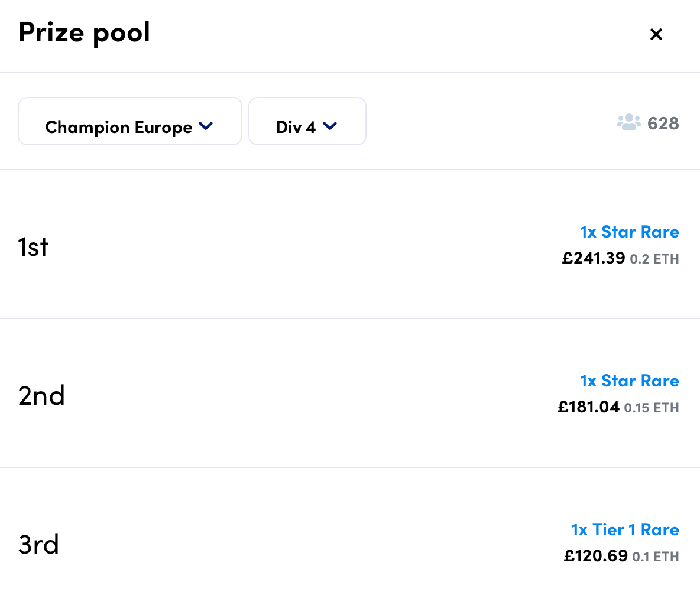Click the 0.2 ETH value
This screenshot has height=611, width=700.
click(654, 259)
